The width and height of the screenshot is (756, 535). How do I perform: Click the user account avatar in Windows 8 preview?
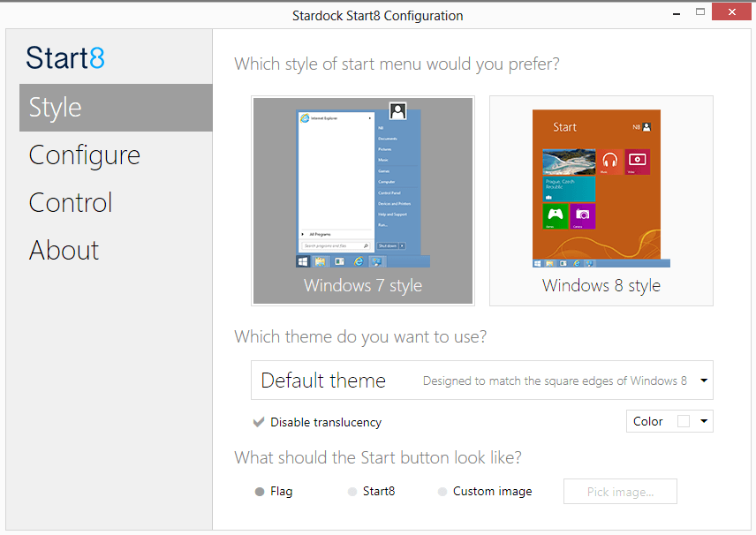pyautogui.click(x=646, y=125)
